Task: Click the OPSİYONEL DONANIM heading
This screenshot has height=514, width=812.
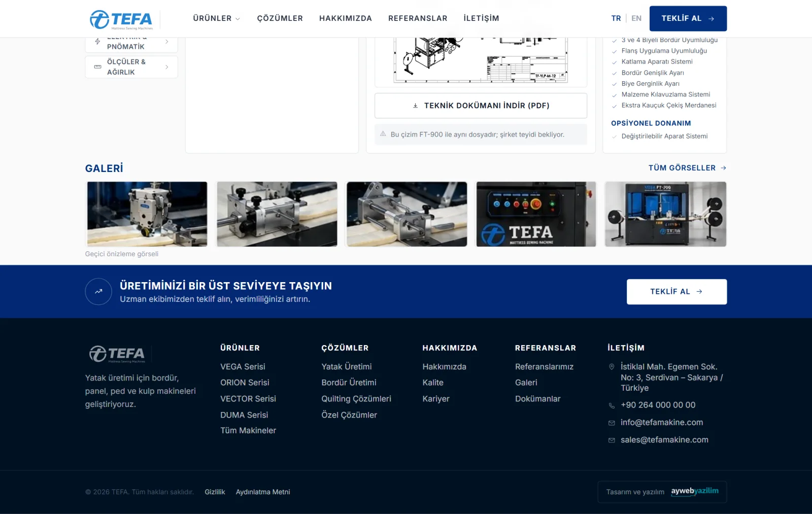Action: click(x=651, y=123)
